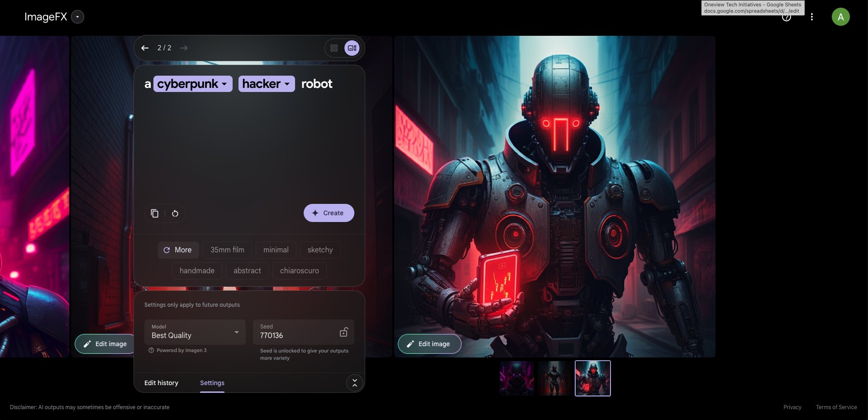
Task: Open the green account avatar A
Action: point(841,17)
